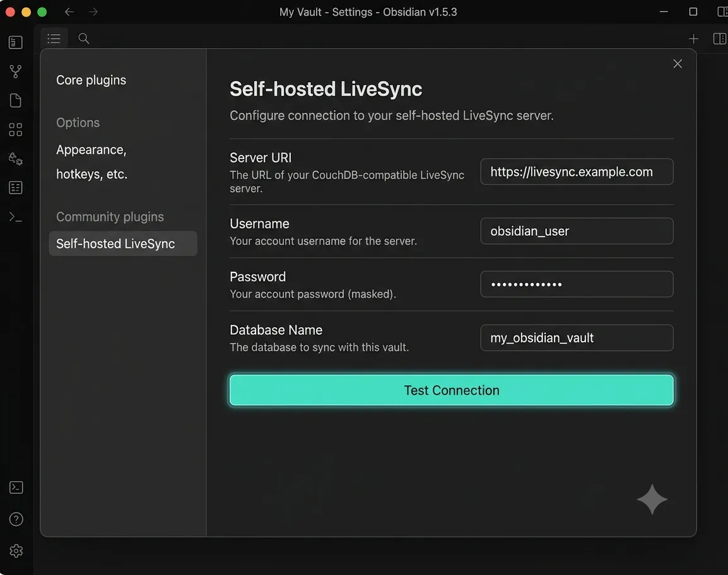Toggle right sidebar icon in title bar
The height and width of the screenshot is (575, 728).
coord(722,11)
